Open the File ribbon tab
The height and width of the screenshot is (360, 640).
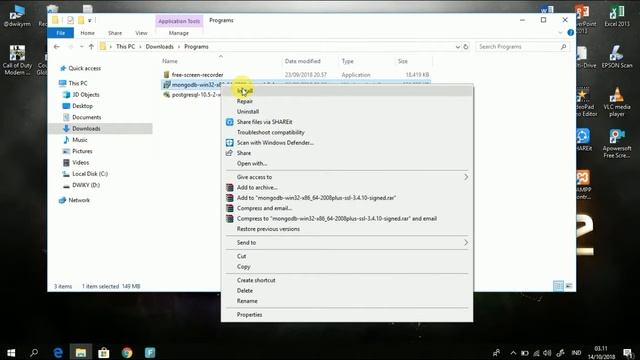pyautogui.click(x=61, y=33)
